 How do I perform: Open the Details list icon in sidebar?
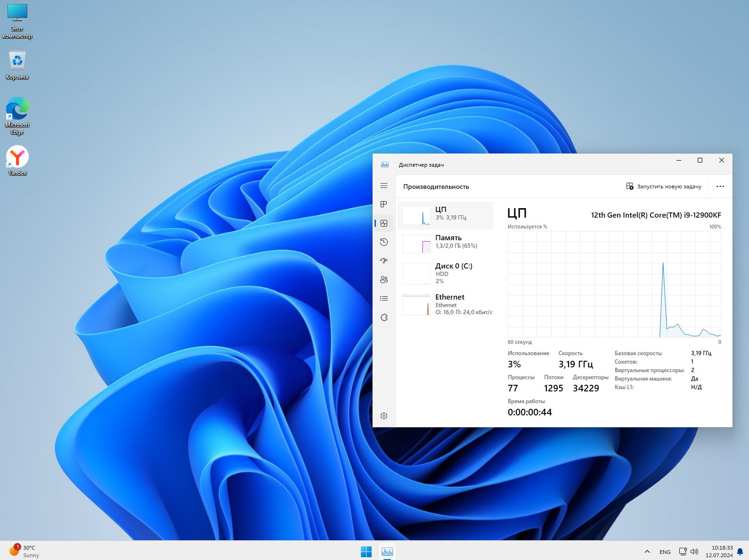pyautogui.click(x=384, y=299)
